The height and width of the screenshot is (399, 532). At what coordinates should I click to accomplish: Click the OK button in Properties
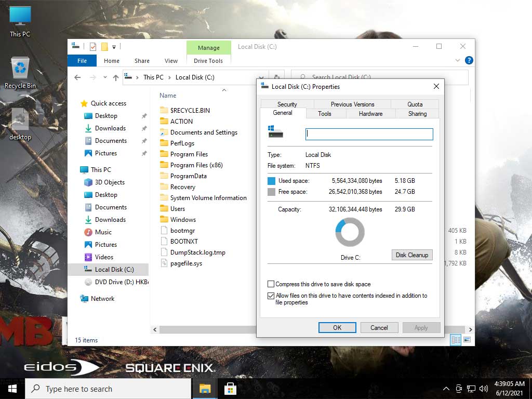(337, 327)
